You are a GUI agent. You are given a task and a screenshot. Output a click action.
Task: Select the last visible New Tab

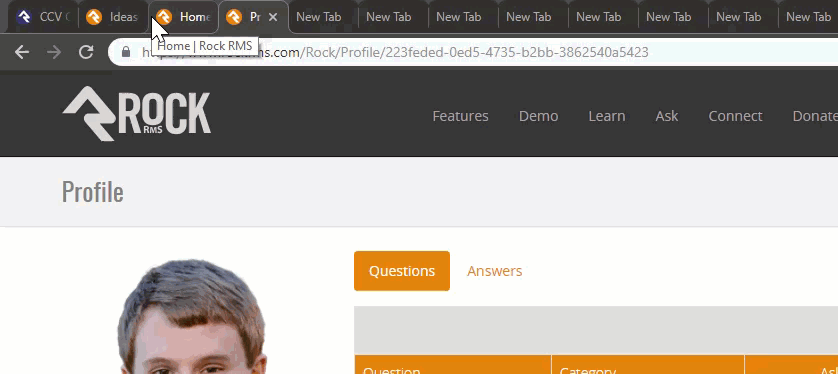808,17
